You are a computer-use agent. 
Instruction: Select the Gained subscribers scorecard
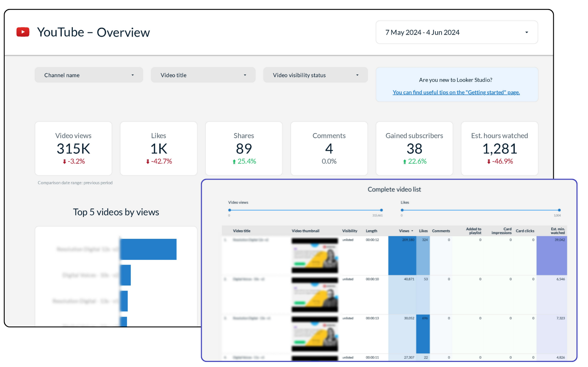[414, 148]
